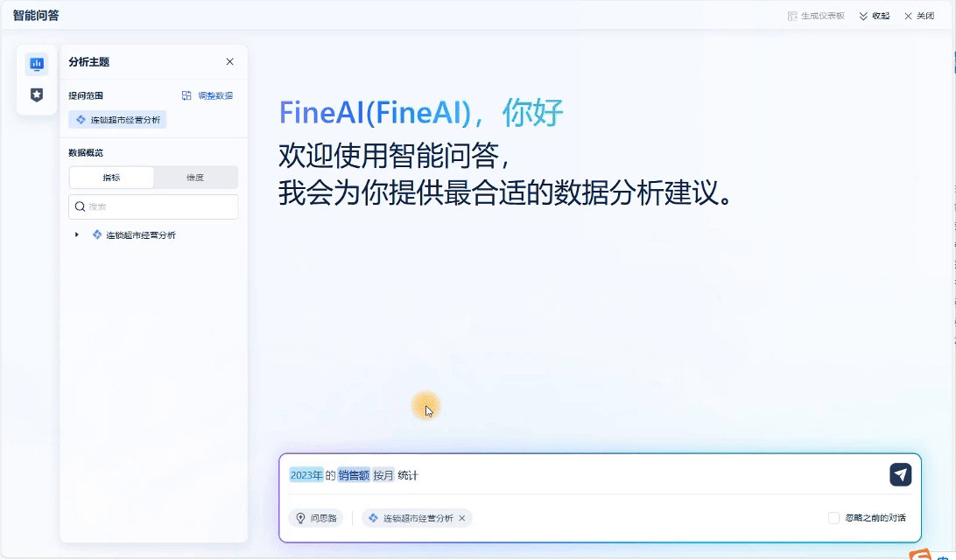Collapse the dialog using 收起
This screenshot has height=560, width=956.
(x=875, y=16)
